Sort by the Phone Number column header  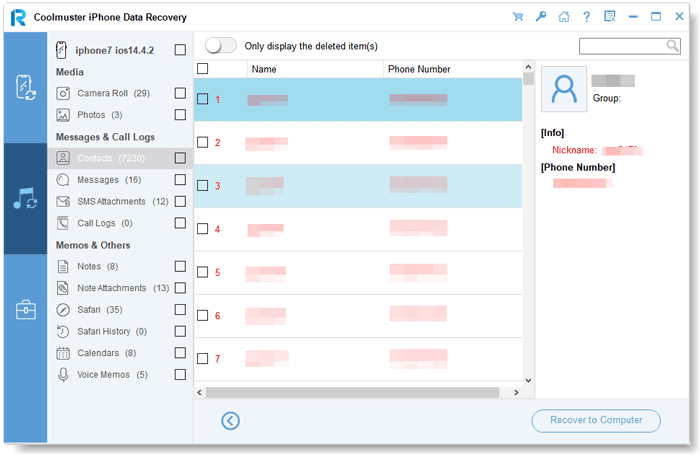453,69
